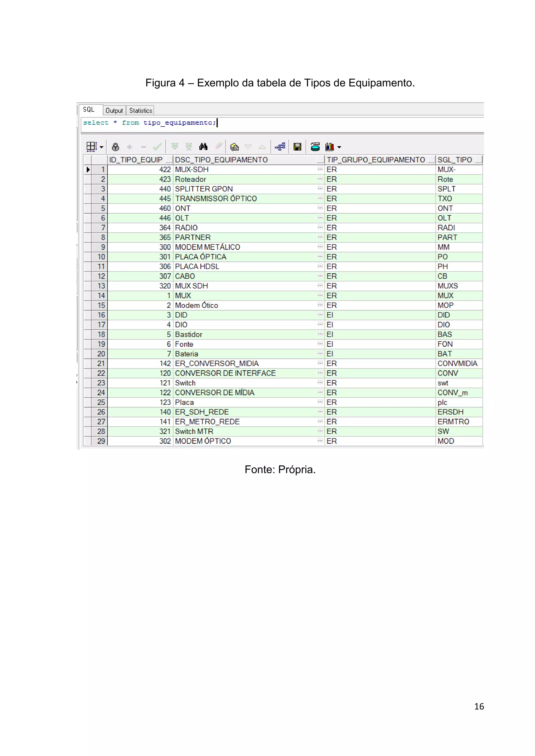Click the ID_TIPO_EQUIP column header
The image size is (535, 756).
(136, 160)
